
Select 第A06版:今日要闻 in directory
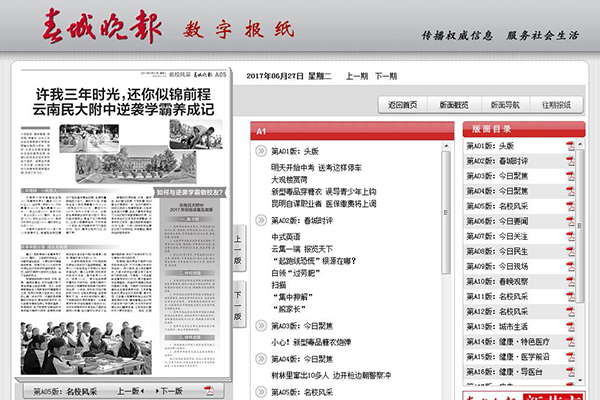coord(497,221)
